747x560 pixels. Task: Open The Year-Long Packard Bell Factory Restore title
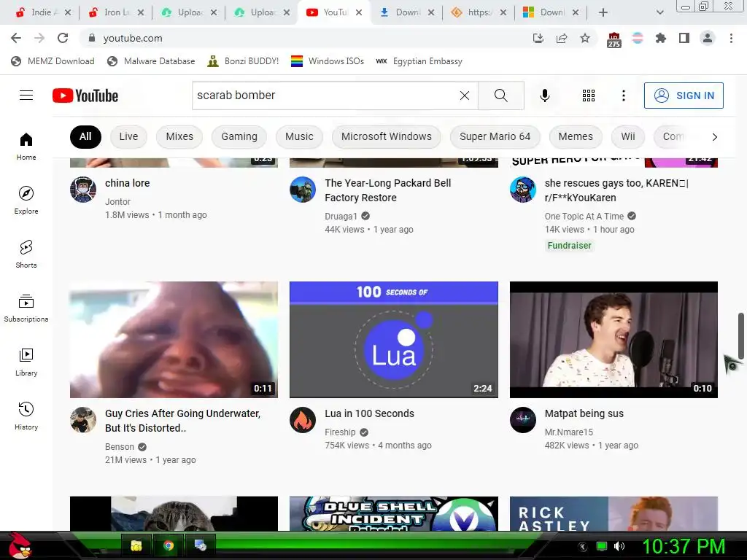click(388, 190)
